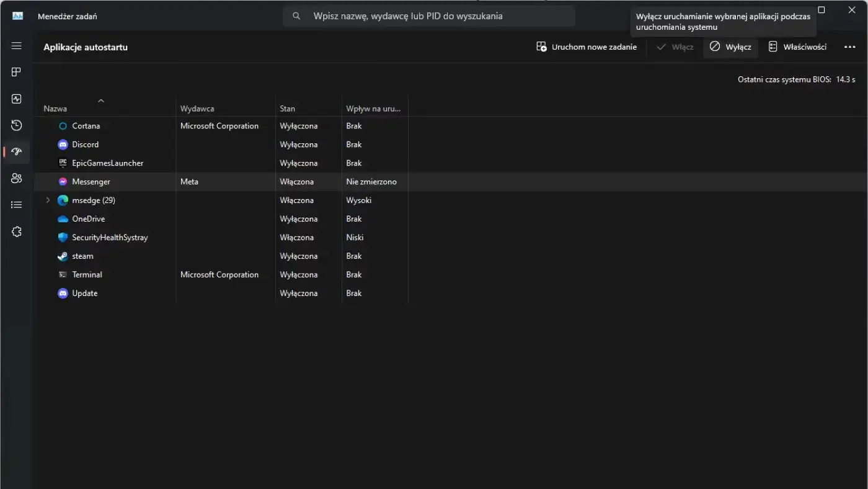Click Microsoft Corporation in Cortana row

(219, 126)
